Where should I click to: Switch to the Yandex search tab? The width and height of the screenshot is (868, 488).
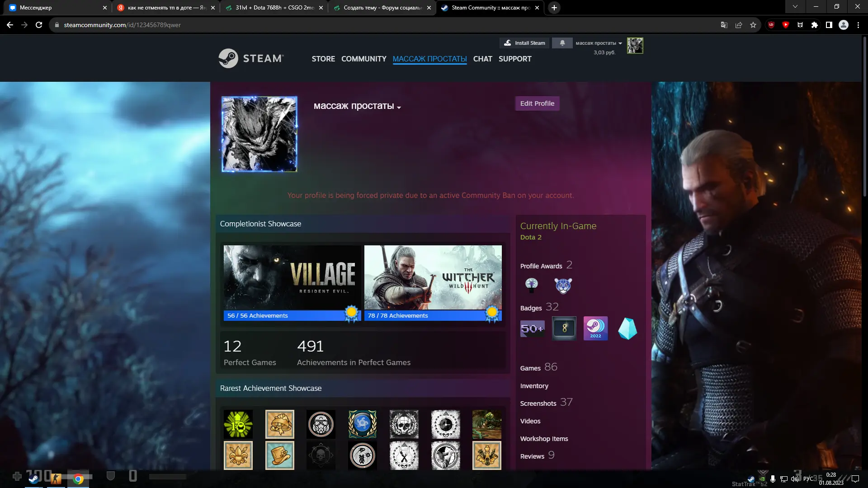click(166, 8)
